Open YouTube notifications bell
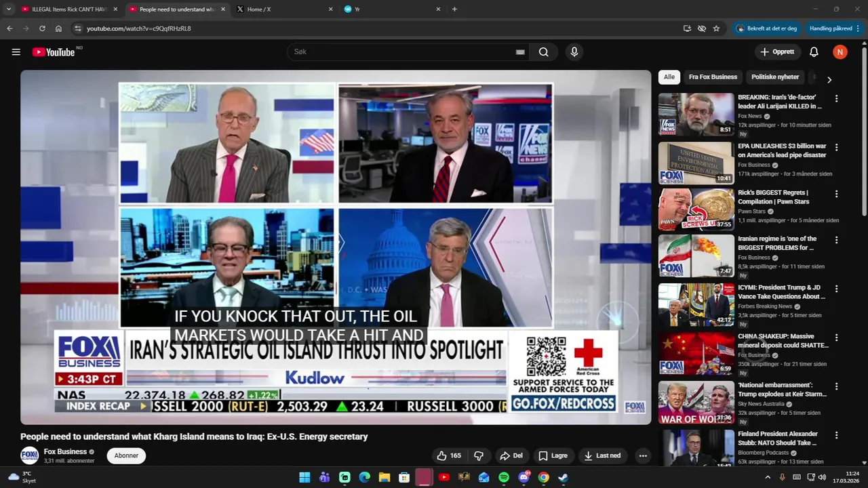The height and width of the screenshot is (488, 868). [814, 52]
